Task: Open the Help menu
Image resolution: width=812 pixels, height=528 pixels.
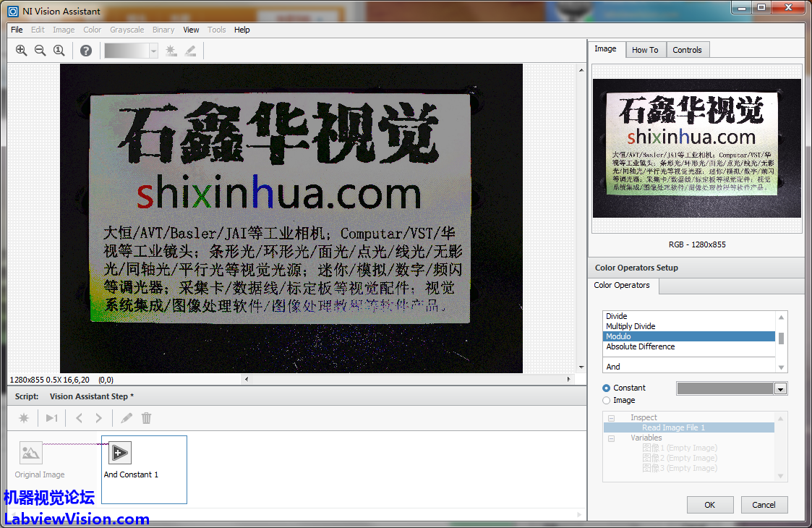Action: [x=242, y=30]
